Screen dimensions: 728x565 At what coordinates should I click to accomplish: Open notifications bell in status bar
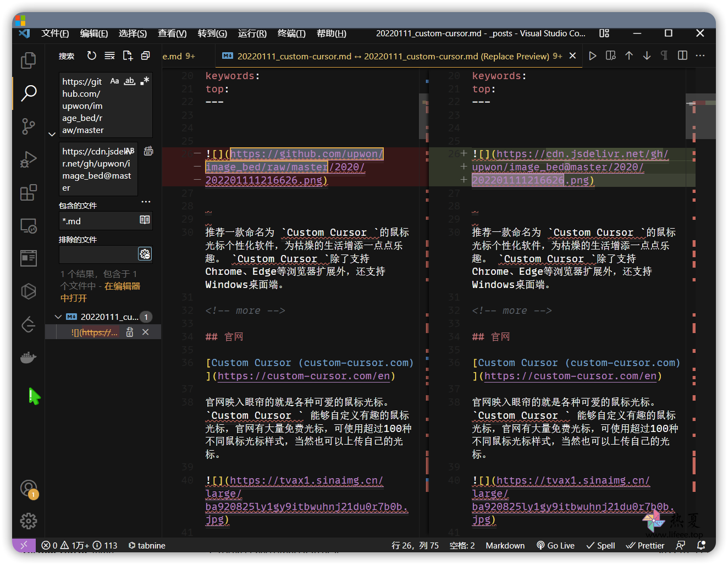tap(701, 545)
